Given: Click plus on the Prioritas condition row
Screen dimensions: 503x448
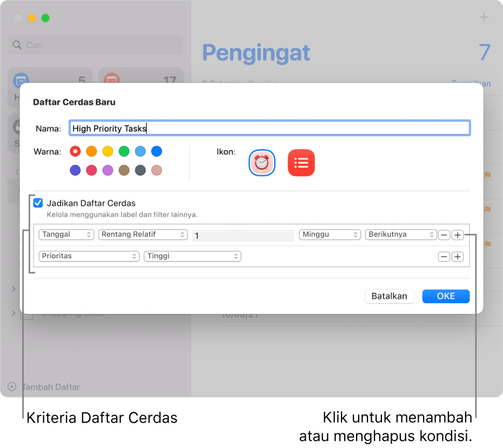Looking at the screenshot, I should click(458, 256).
